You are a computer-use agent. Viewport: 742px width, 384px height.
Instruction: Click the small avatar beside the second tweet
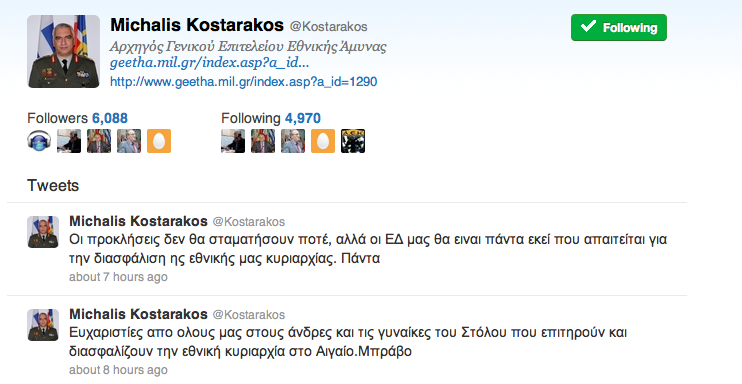coord(43,325)
